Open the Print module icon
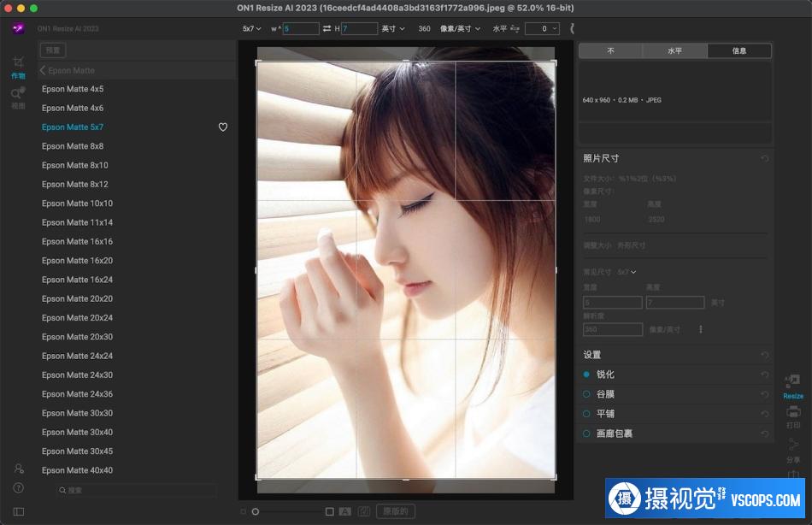This screenshot has height=525, width=812. [x=793, y=412]
